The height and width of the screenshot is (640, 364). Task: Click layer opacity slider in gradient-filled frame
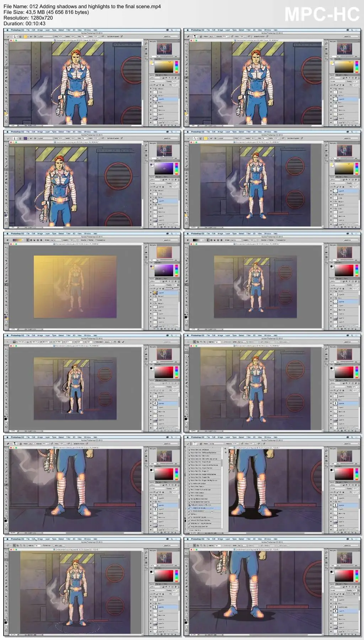172,288
